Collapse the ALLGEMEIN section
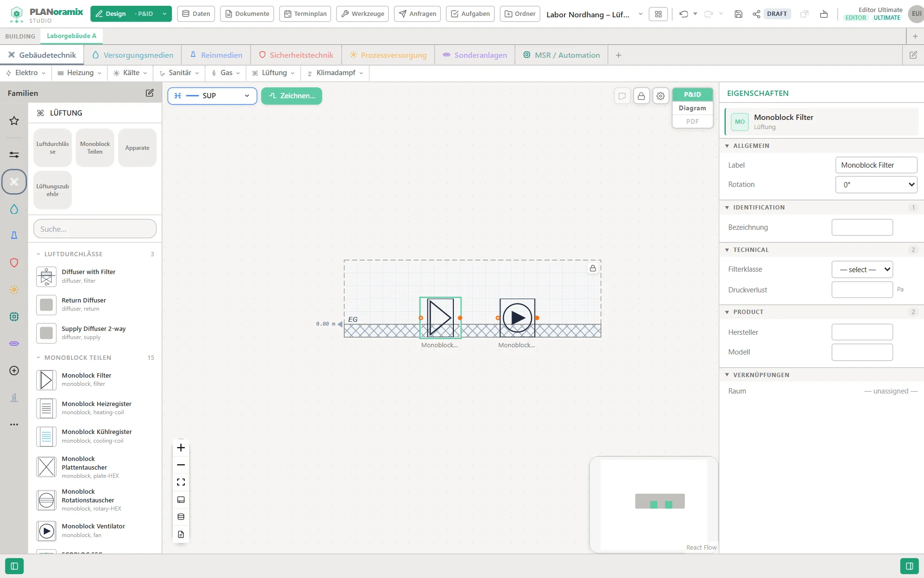The image size is (924, 578). coord(727,146)
